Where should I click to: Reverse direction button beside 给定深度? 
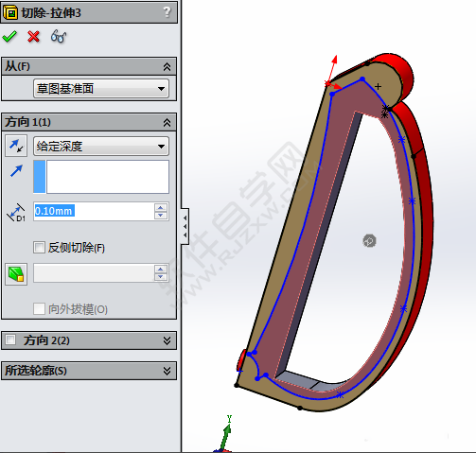(x=16, y=146)
